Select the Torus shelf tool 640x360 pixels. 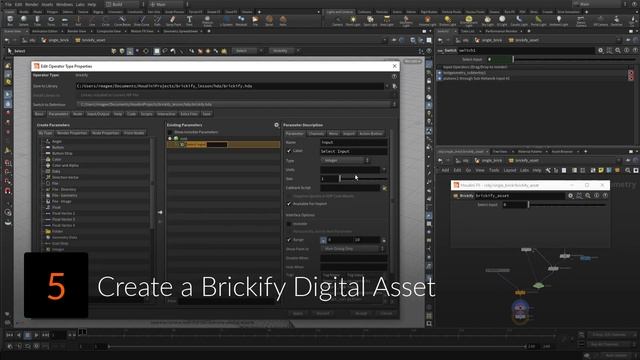tap(51, 20)
